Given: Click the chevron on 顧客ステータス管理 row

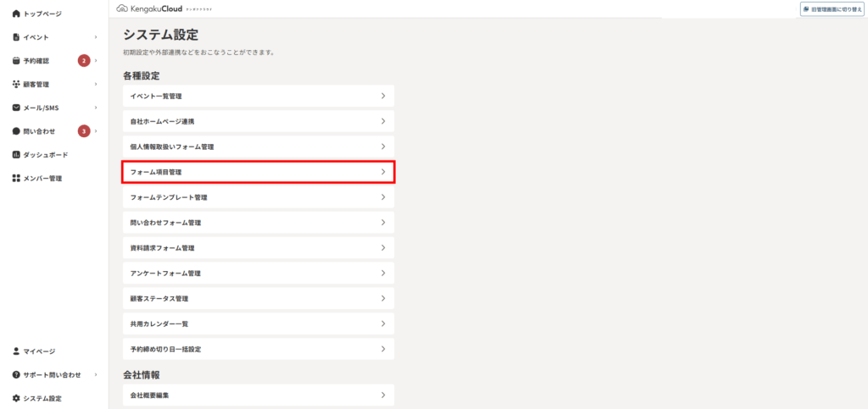Looking at the screenshot, I should click(383, 298).
